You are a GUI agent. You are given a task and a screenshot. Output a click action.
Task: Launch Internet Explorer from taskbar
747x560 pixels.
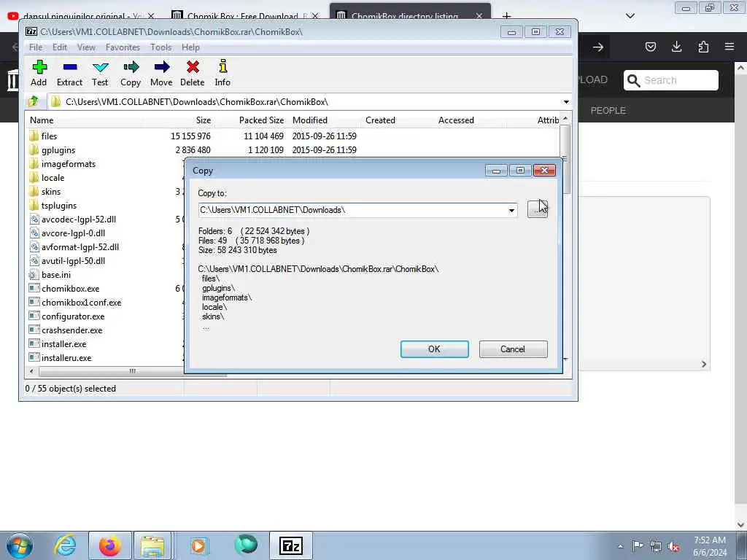click(x=65, y=545)
